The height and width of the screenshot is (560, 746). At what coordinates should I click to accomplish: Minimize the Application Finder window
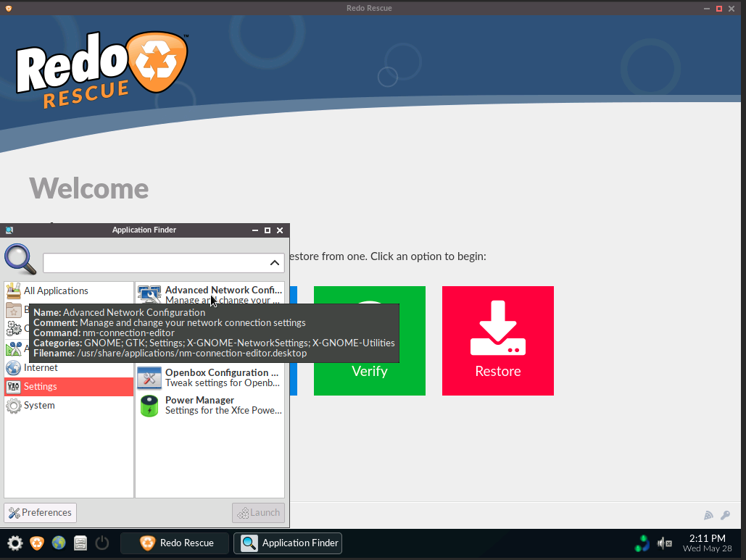click(x=255, y=230)
